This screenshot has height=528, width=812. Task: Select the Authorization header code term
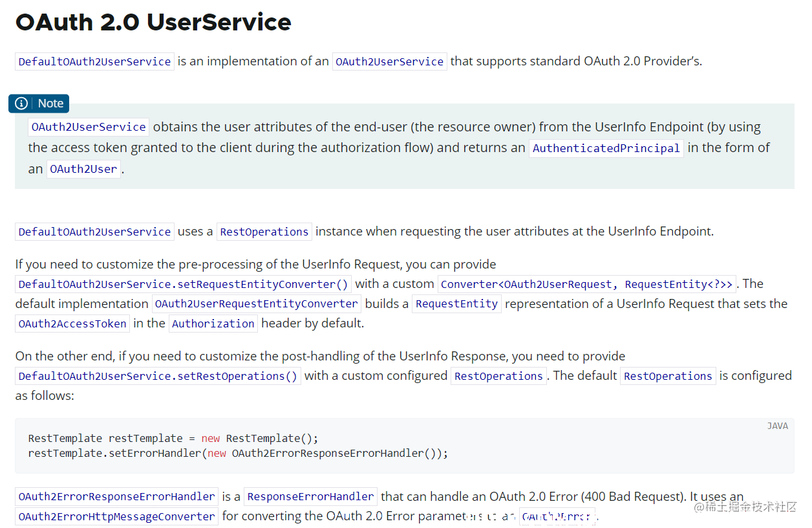pos(213,324)
